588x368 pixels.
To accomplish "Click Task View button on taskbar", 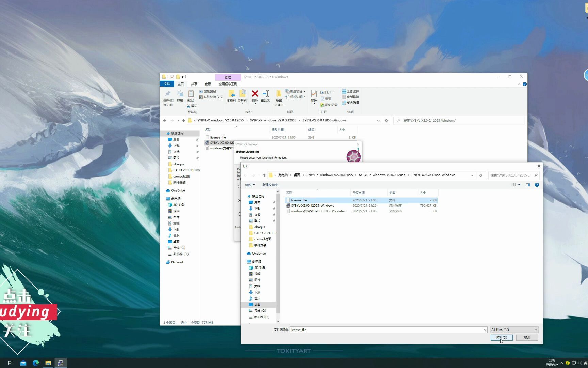I will coord(10,363).
